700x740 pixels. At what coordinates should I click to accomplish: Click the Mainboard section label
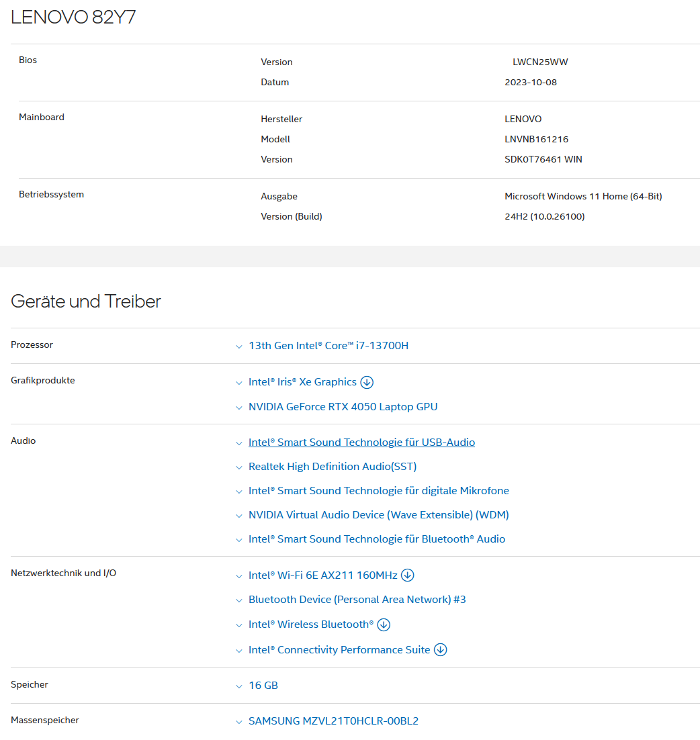(x=42, y=117)
